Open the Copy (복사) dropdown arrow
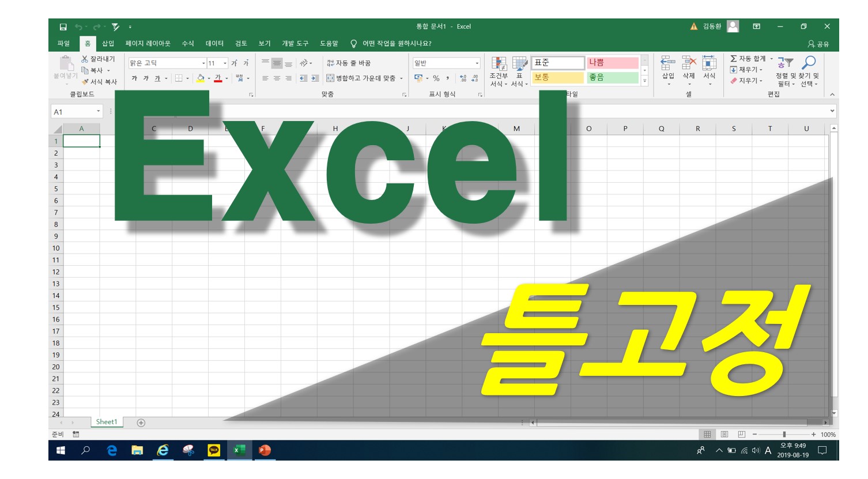This screenshot has width=868, height=479. pyautogui.click(x=108, y=71)
